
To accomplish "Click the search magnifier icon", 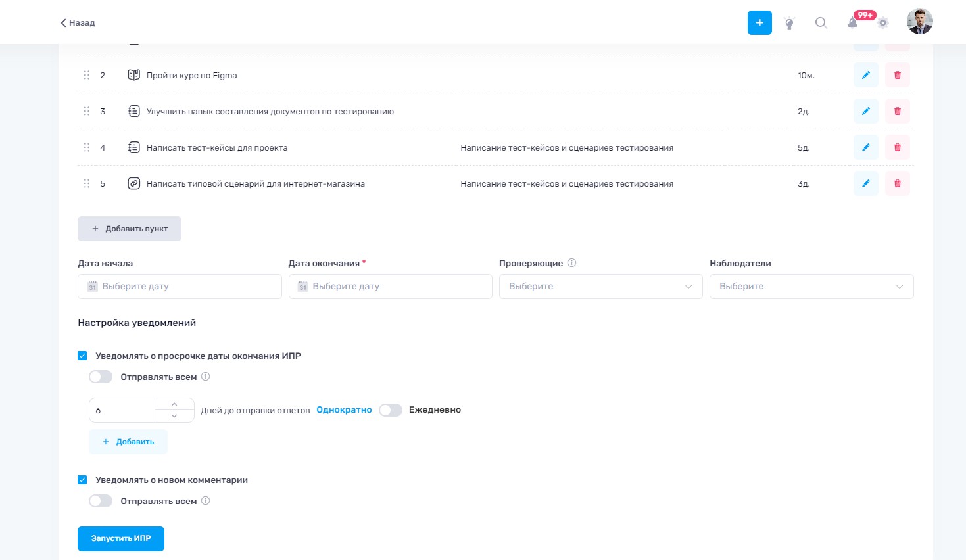I will [x=821, y=23].
